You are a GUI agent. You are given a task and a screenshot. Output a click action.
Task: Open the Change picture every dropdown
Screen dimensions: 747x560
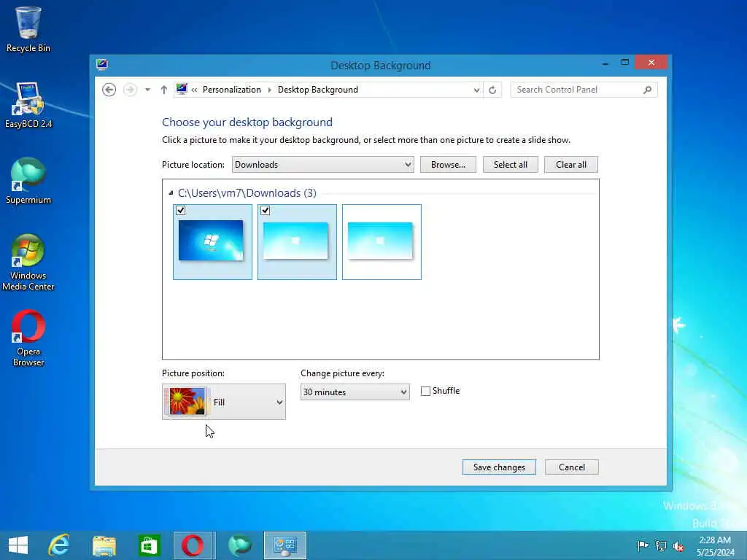pyautogui.click(x=355, y=392)
